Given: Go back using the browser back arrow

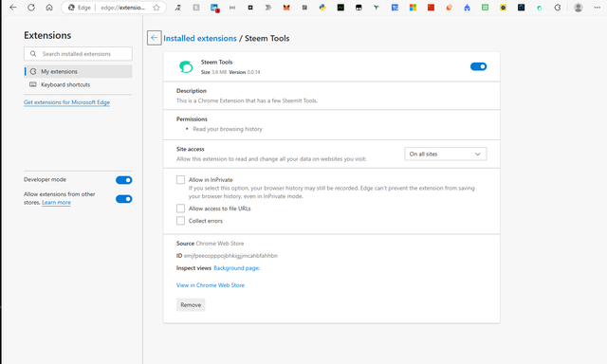Looking at the screenshot, I should point(13,8).
